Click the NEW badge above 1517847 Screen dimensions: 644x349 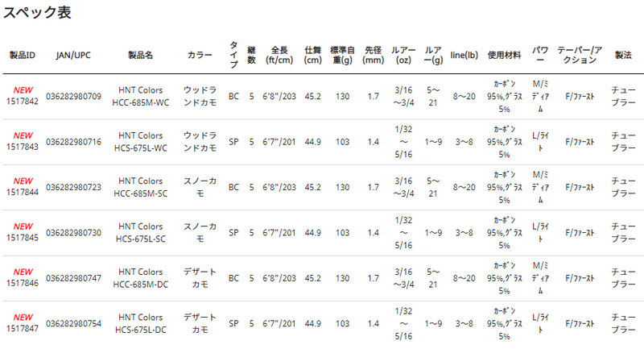[x=23, y=318]
